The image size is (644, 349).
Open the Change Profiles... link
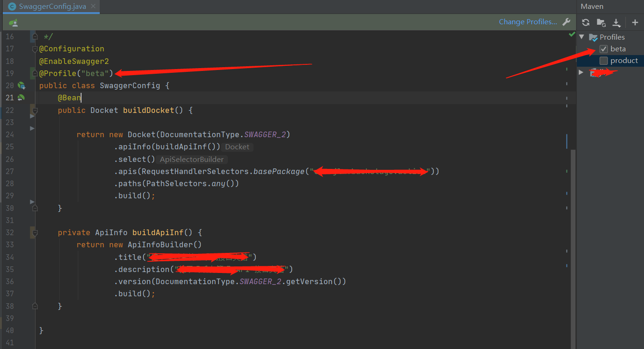tap(528, 21)
